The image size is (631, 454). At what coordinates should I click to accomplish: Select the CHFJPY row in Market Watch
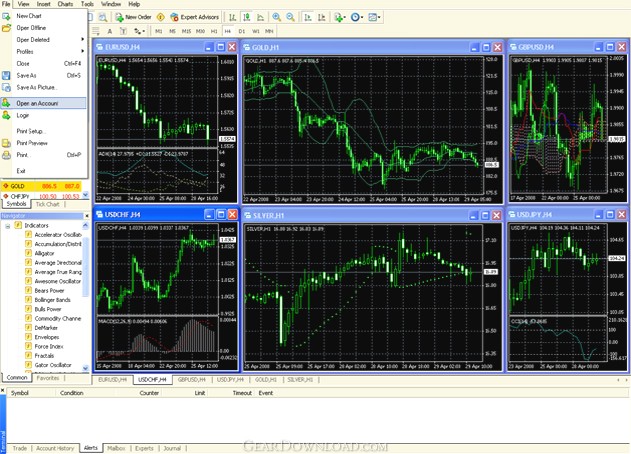click(x=41, y=196)
